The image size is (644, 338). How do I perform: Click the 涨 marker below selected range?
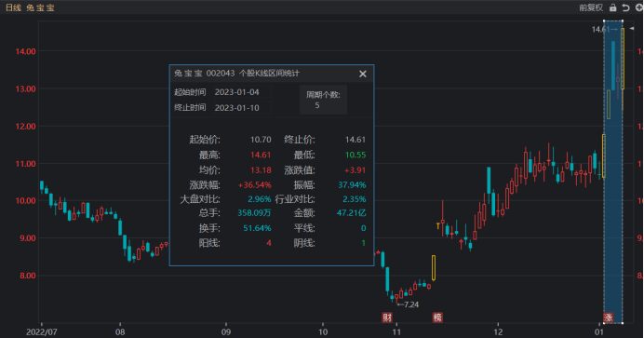(609, 318)
